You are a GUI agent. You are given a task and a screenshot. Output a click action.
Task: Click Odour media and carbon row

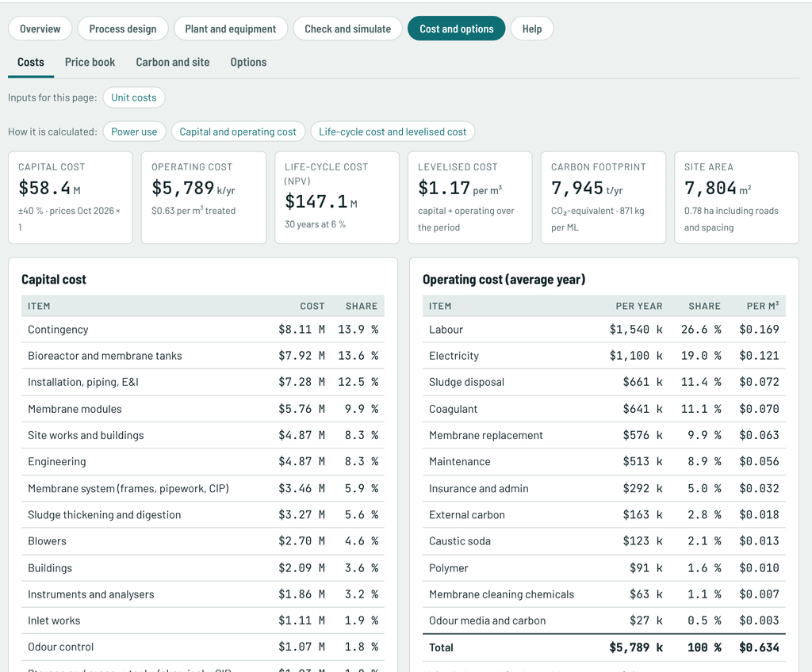tap(603, 620)
